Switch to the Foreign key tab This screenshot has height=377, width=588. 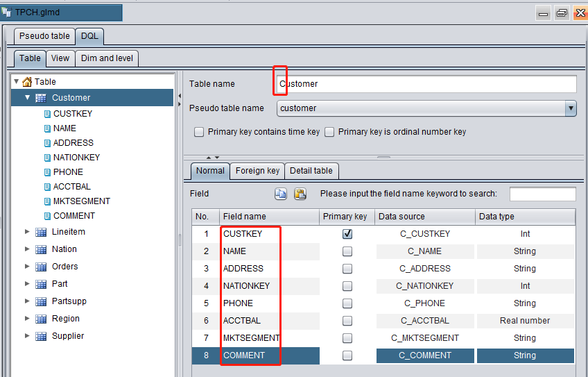tap(257, 171)
